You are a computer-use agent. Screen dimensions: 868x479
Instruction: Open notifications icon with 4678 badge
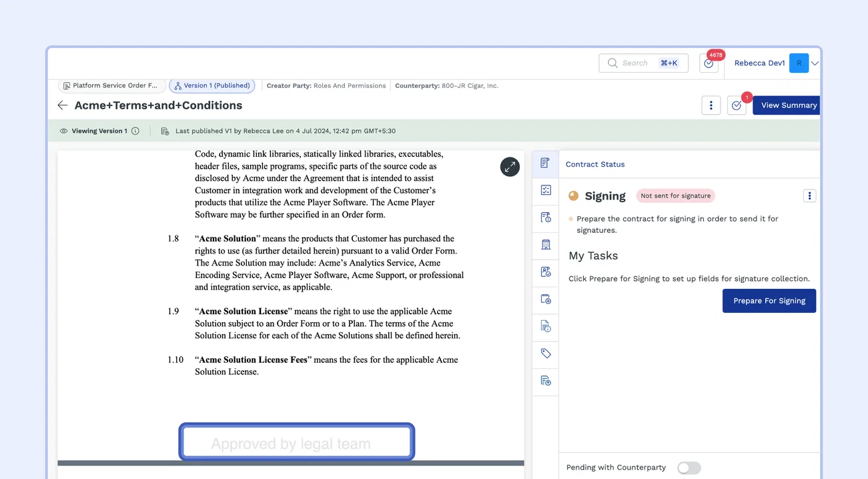[x=709, y=63]
